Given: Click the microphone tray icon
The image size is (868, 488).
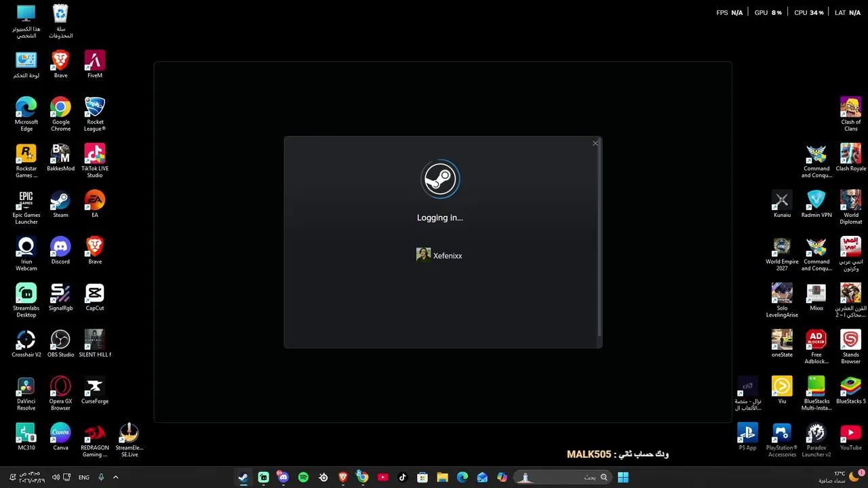Looking at the screenshot, I should pyautogui.click(x=101, y=477).
